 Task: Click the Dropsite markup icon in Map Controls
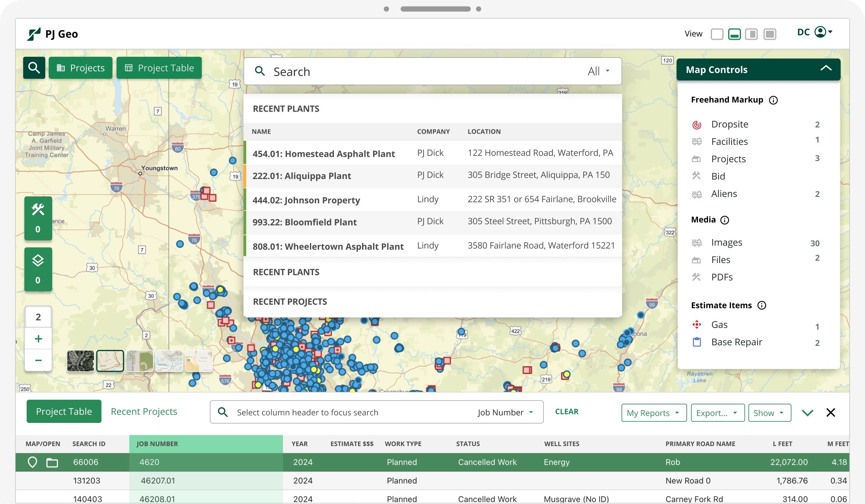click(x=697, y=124)
